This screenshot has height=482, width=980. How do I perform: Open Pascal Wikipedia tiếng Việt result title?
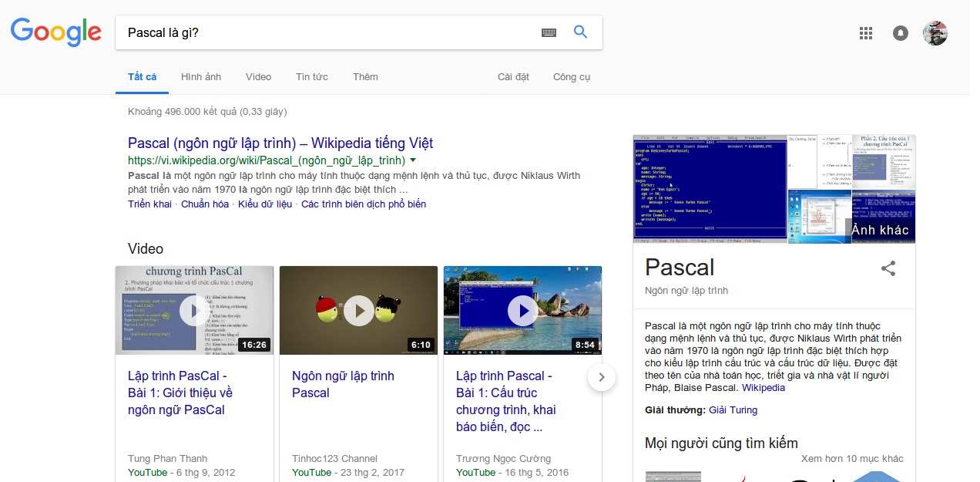click(x=280, y=143)
